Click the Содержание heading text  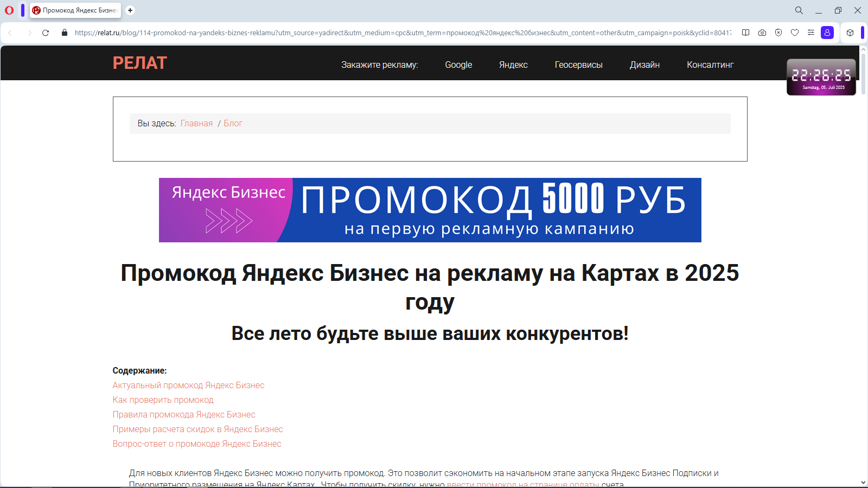click(139, 370)
